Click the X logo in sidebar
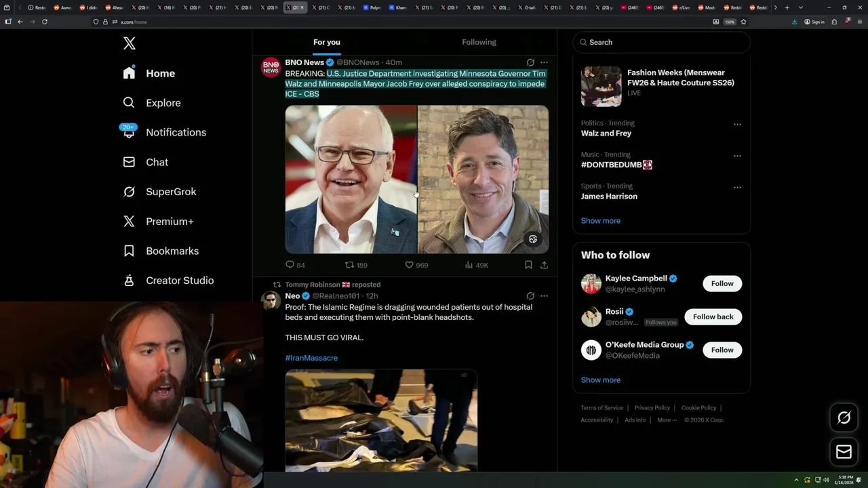 [x=130, y=43]
